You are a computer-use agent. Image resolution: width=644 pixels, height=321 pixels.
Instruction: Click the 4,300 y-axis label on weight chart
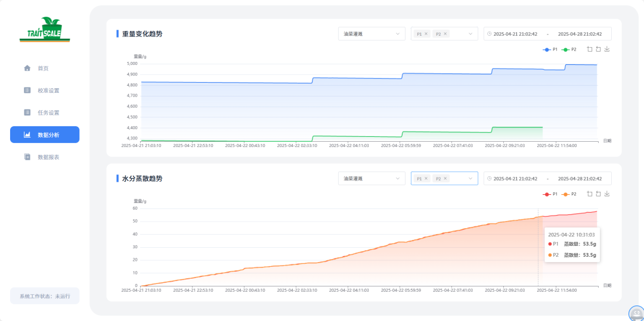tap(132, 138)
